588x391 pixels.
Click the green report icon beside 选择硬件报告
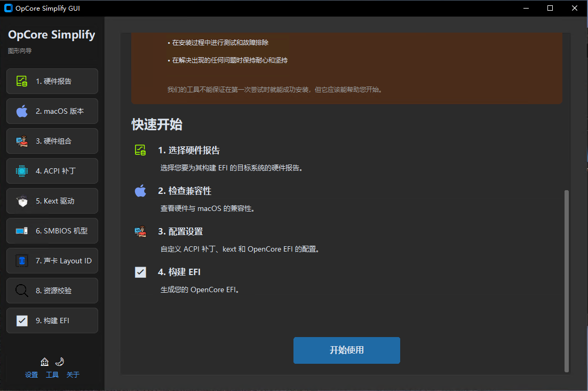pos(140,150)
